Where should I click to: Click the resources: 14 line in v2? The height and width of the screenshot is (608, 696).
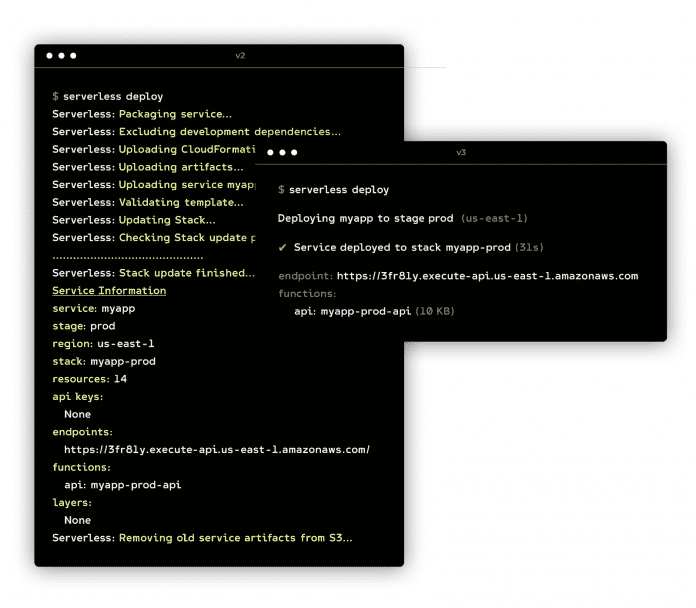tap(89, 379)
